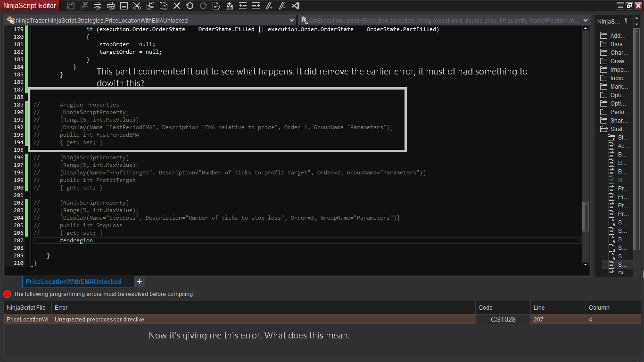The image size is (644, 362).
Task: Click the PriceLocationWi file cell in error row
Action: 28,320
